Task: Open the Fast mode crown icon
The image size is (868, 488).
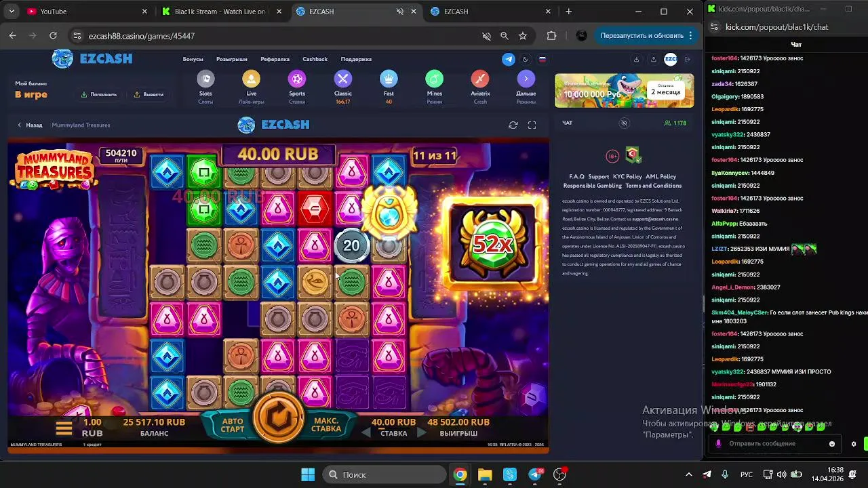Action: pyautogui.click(x=389, y=79)
